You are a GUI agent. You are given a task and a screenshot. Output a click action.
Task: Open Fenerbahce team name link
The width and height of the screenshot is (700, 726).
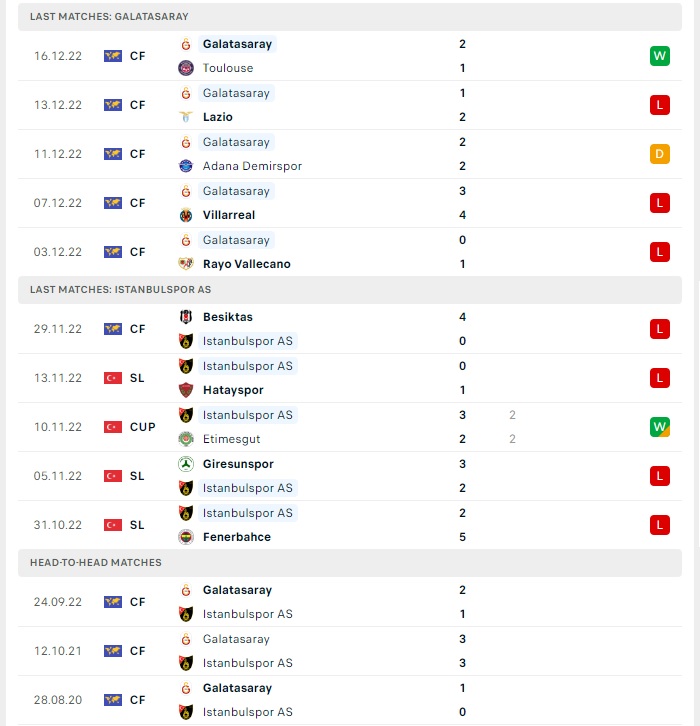237,537
